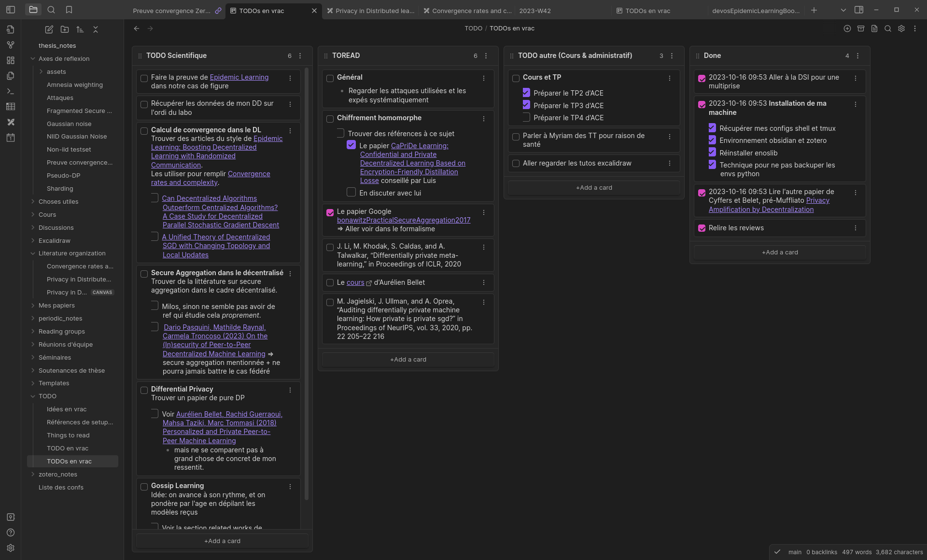
Task: Open 'cours' link d'Aurélien Bellet
Action: pyautogui.click(x=355, y=282)
